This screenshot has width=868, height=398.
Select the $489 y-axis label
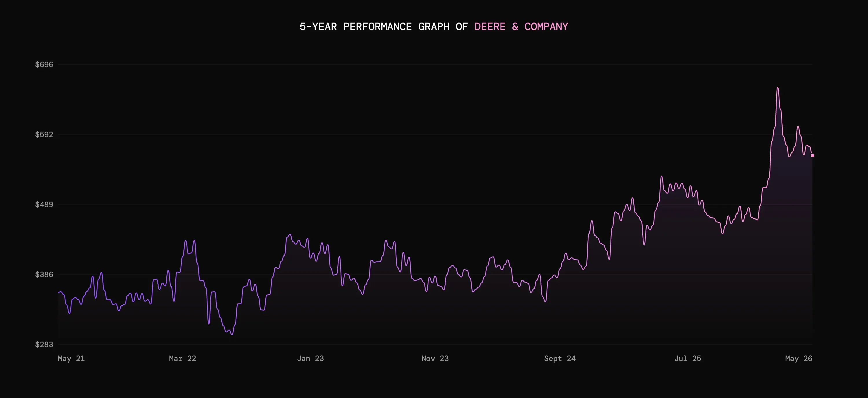click(x=44, y=205)
